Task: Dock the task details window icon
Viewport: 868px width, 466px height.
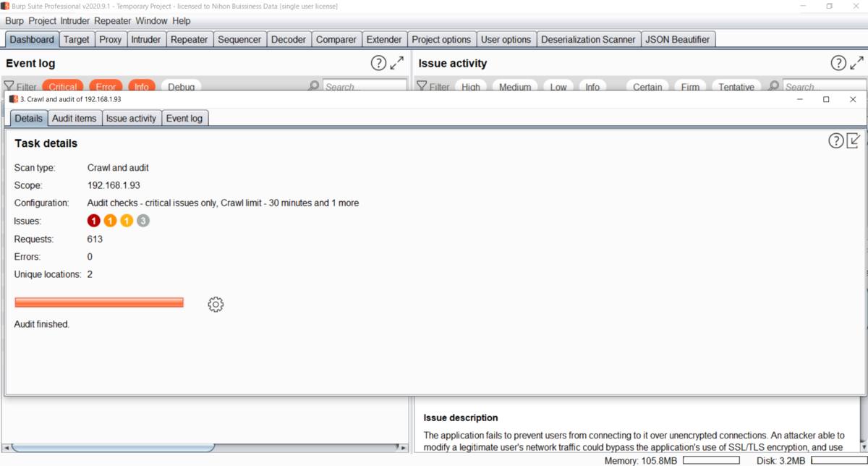Action: [854, 140]
